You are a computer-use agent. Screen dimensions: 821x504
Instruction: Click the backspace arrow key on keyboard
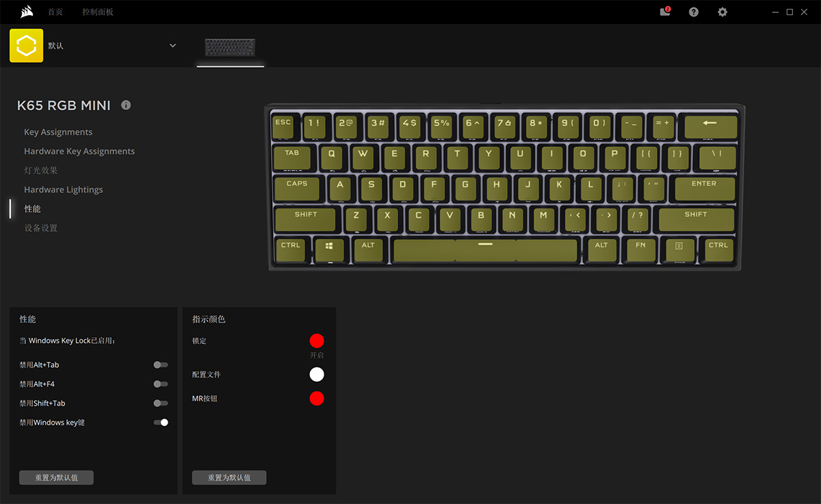(x=711, y=127)
